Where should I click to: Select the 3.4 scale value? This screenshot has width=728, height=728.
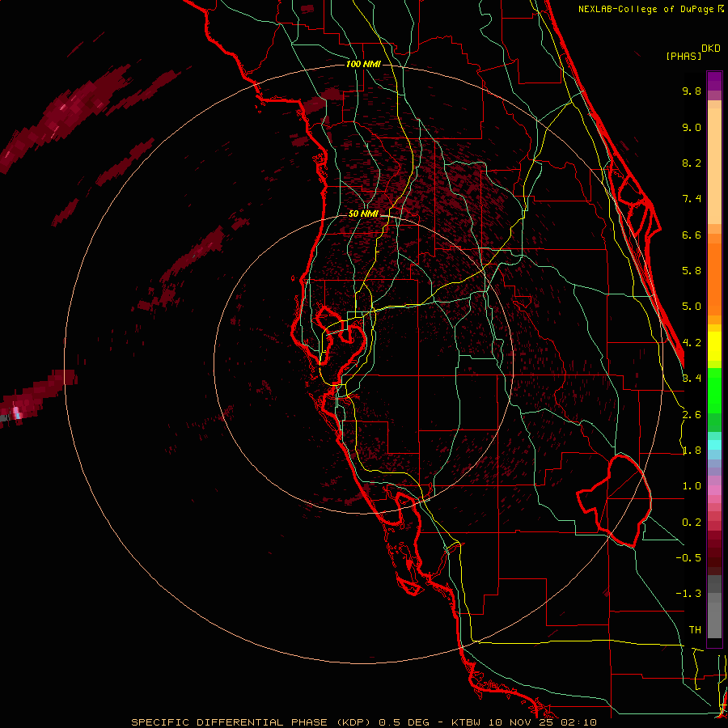[x=692, y=379]
